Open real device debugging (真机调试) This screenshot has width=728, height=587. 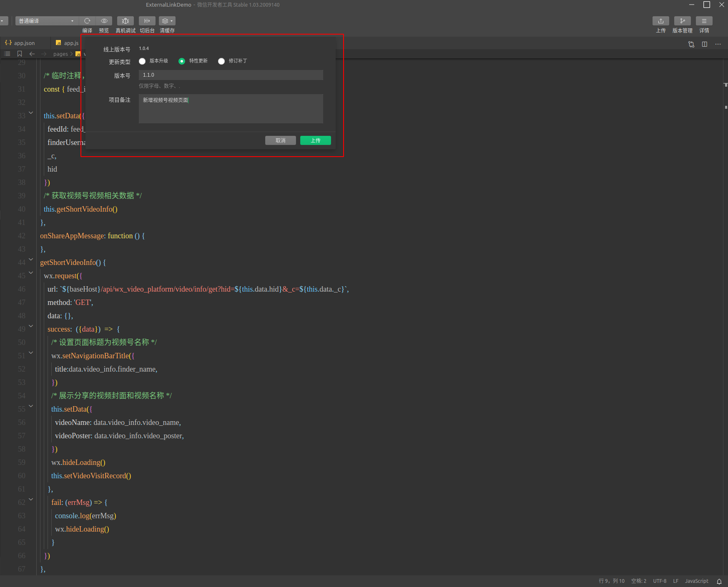pos(126,21)
